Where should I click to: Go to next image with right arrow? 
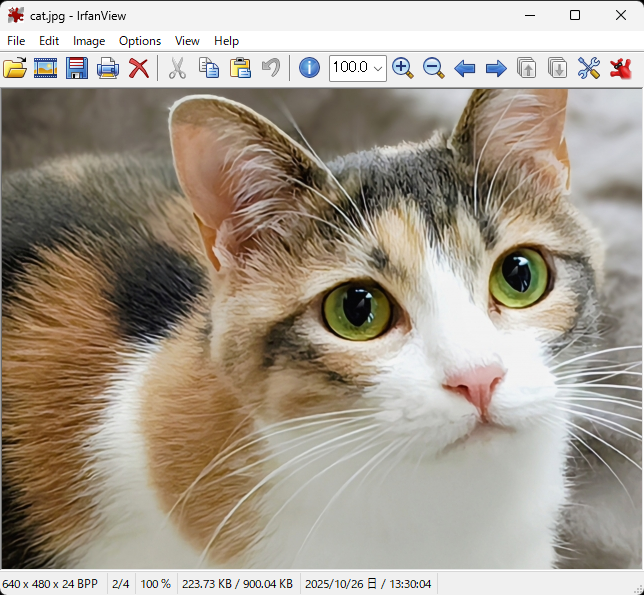pyautogui.click(x=496, y=68)
